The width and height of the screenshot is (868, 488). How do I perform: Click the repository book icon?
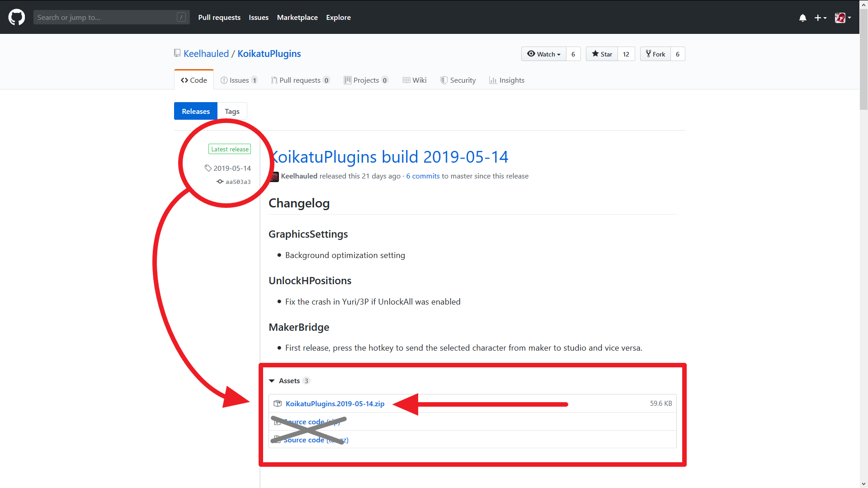[177, 53]
